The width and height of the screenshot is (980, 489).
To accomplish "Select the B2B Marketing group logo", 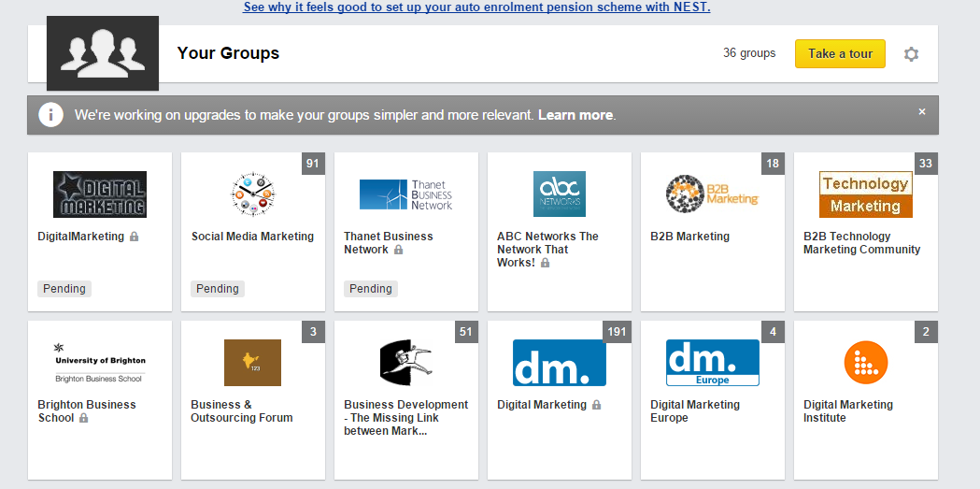I will click(x=713, y=194).
